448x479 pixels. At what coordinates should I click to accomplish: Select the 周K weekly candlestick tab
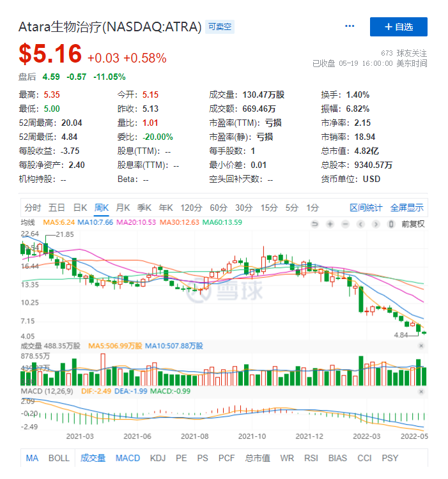click(x=102, y=208)
